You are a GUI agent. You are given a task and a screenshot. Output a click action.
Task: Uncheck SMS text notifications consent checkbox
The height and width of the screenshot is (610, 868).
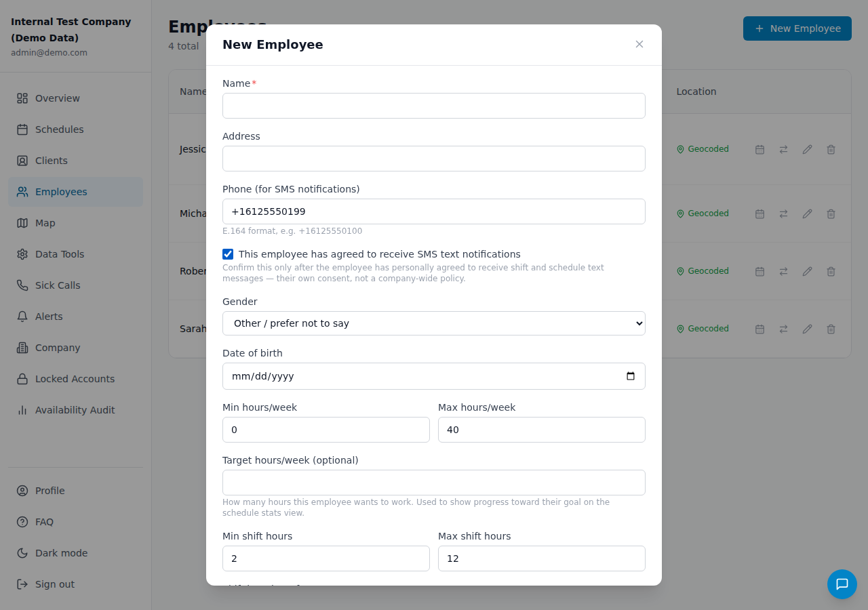(228, 254)
